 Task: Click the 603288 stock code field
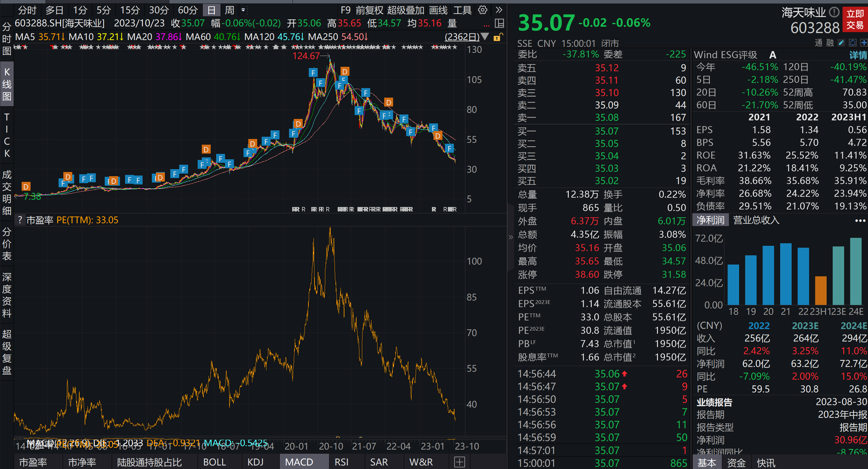pyautogui.click(x=815, y=28)
